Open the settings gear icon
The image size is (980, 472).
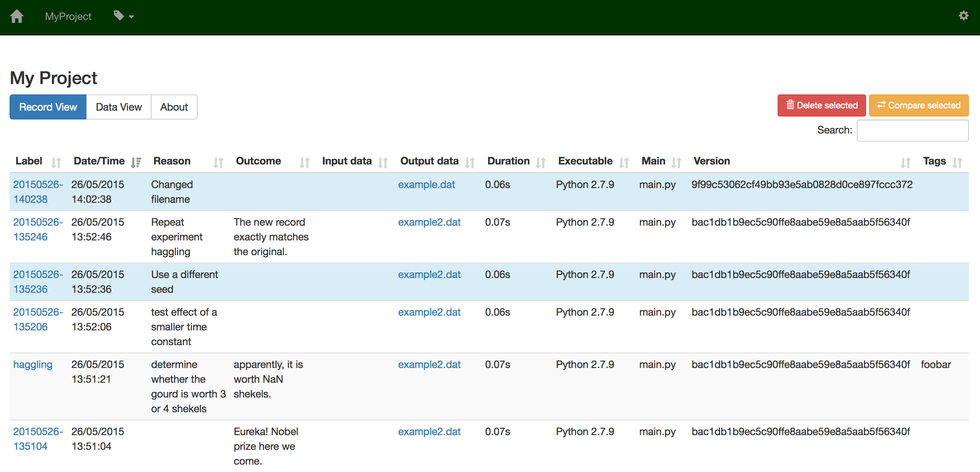pyautogui.click(x=964, y=15)
